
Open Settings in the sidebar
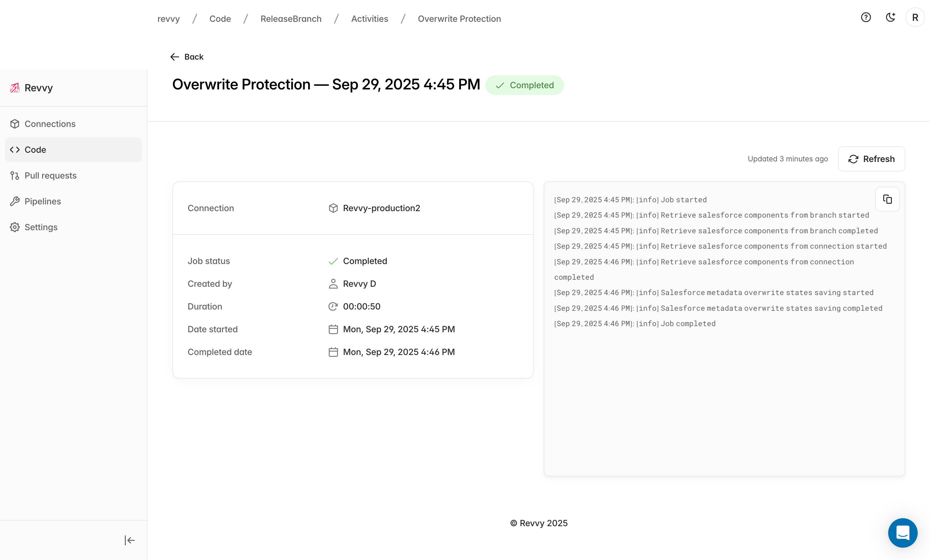point(41,227)
